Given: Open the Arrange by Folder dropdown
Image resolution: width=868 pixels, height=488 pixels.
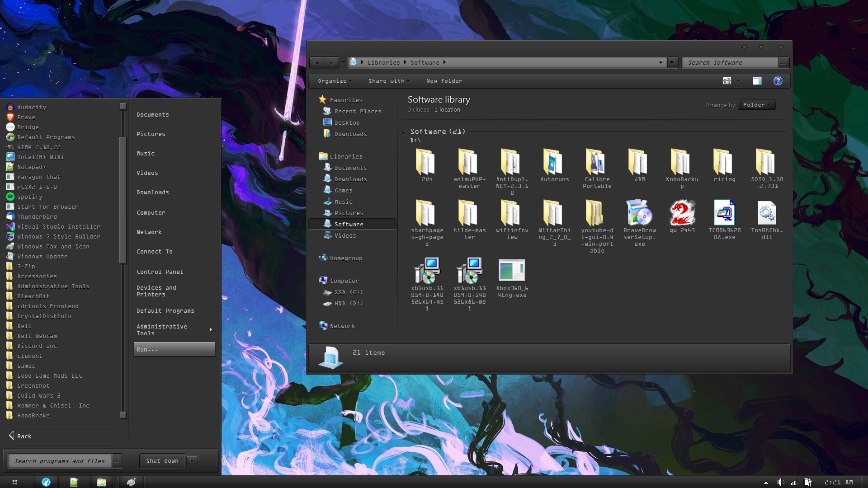Looking at the screenshot, I should 756,105.
